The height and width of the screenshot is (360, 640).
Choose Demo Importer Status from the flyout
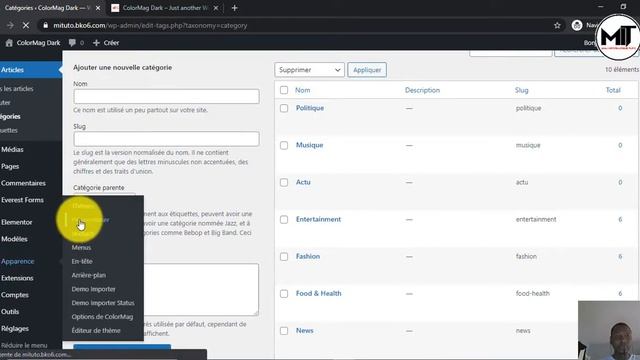(x=103, y=303)
